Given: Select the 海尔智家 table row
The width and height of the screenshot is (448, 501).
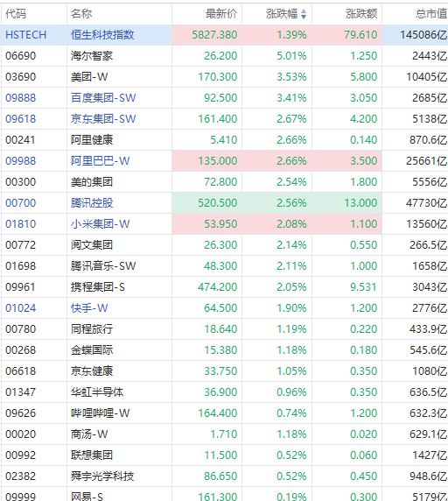Looking at the screenshot, I should click(x=224, y=55).
